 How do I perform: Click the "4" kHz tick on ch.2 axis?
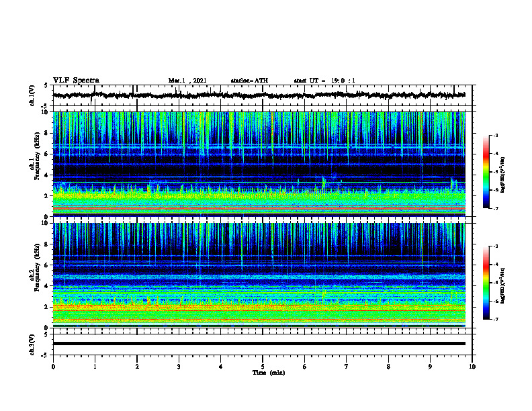pyautogui.click(x=46, y=286)
